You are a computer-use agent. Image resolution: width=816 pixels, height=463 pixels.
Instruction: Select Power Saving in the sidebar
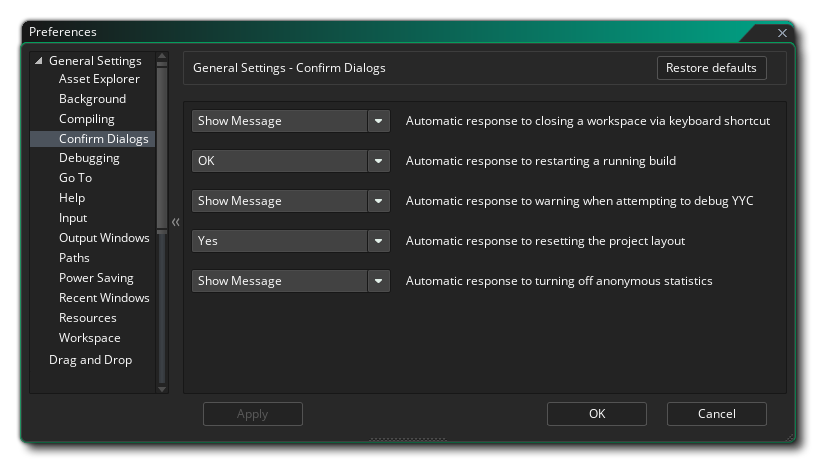(x=96, y=278)
